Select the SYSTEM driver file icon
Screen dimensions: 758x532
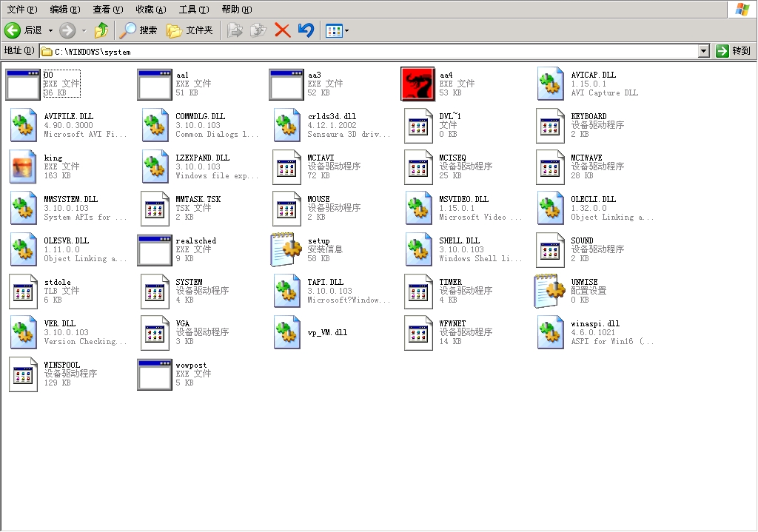(155, 292)
